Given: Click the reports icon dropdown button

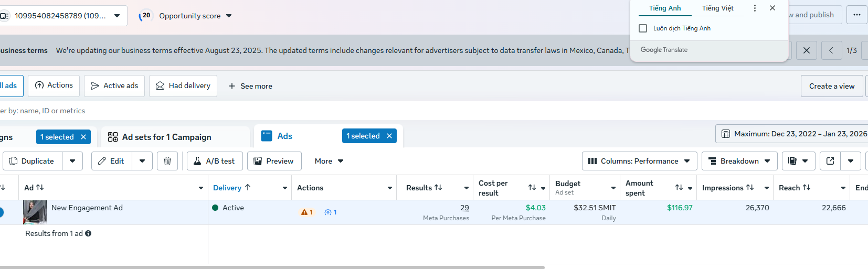Looking at the screenshot, I should [798, 161].
